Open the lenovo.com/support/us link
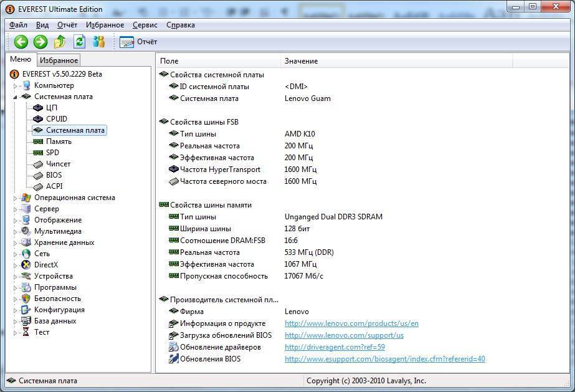Image resolution: width=575 pixels, height=392 pixels. pyautogui.click(x=344, y=335)
